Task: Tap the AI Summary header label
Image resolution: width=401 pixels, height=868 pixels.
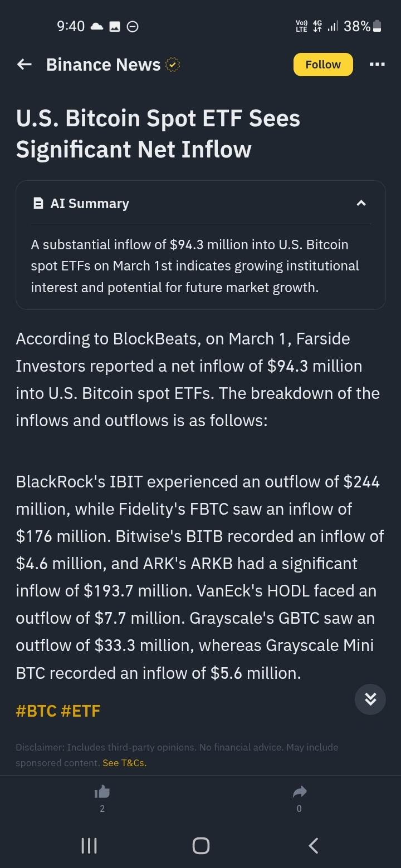Action: [90, 204]
